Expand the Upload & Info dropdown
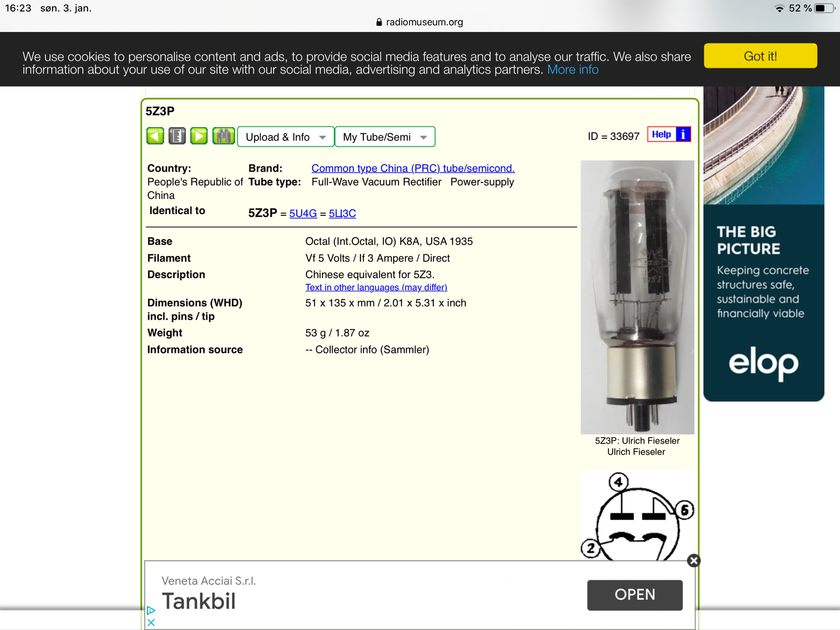Screen dimensions: 840x630 pyautogui.click(x=286, y=136)
